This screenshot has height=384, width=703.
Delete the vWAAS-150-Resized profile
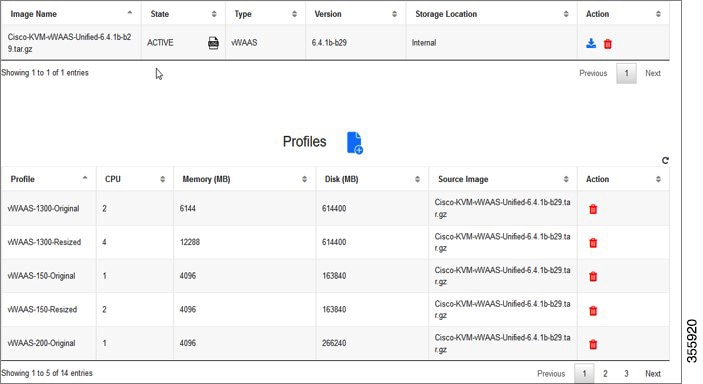[593, 310]
